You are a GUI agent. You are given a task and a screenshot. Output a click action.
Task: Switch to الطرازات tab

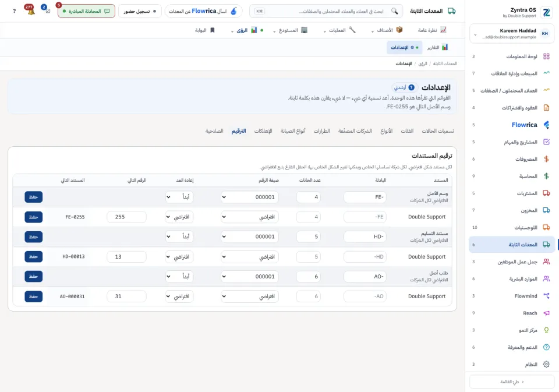(x=321, y=131)
